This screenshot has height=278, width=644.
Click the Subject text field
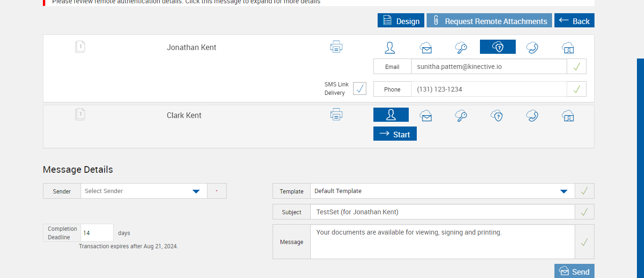(x=442, y=212)
